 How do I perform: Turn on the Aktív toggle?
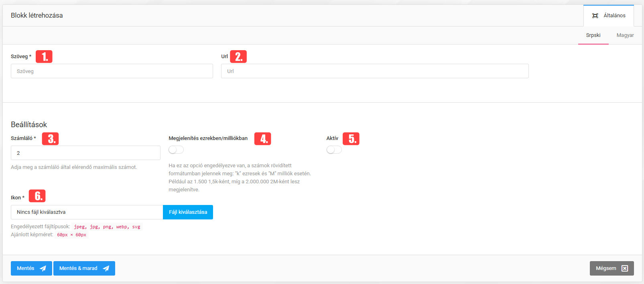334,150
